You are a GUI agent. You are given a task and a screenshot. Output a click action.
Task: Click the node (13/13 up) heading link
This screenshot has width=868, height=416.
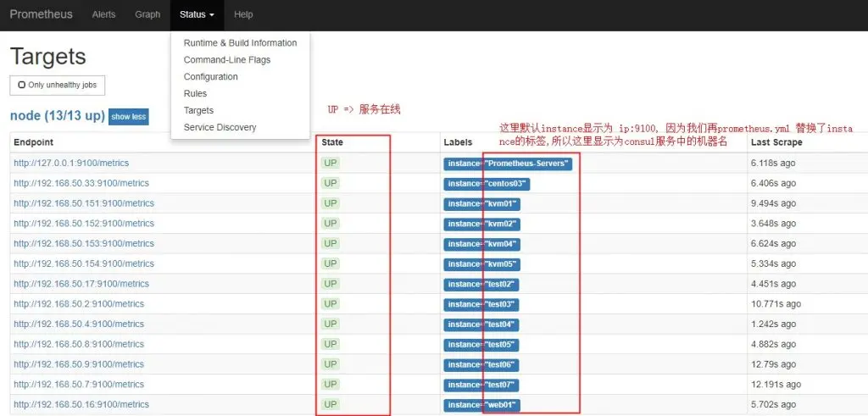pyautogui.click(x=58, y=115)
